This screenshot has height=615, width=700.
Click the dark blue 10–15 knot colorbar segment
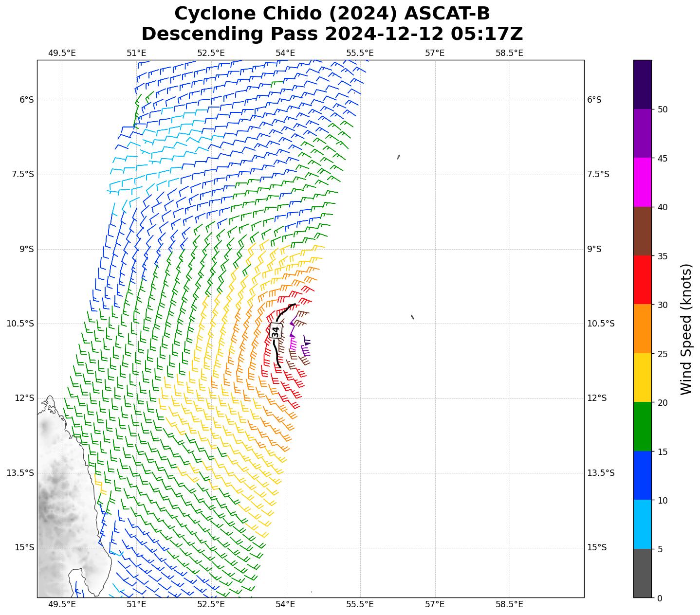[x=642, y=475]
